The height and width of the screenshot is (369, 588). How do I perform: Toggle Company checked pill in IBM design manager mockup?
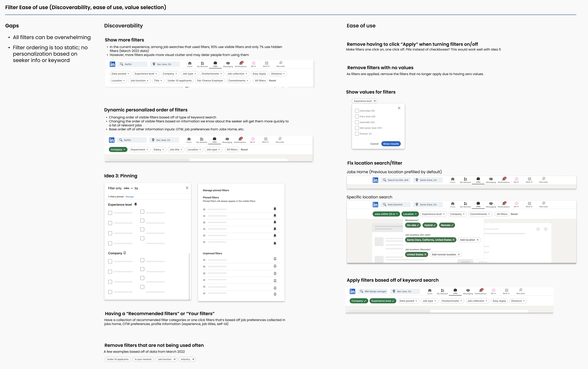point(358,301)
